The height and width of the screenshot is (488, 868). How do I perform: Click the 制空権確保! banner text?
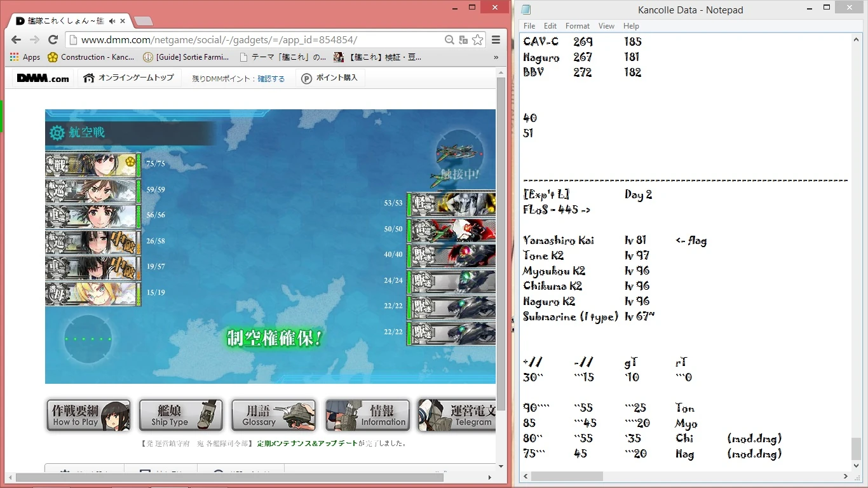point(275,338)
